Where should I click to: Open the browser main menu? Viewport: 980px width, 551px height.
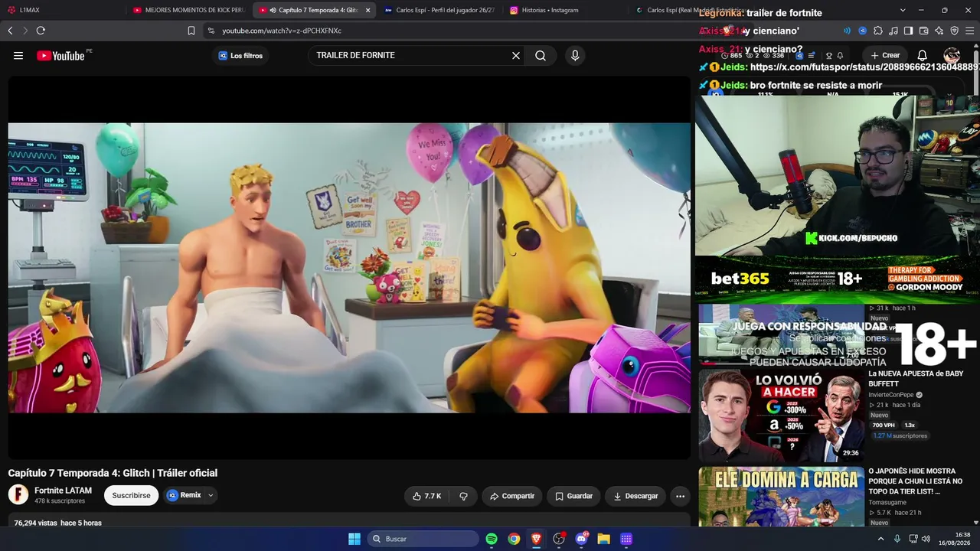[x=969, y=31]
